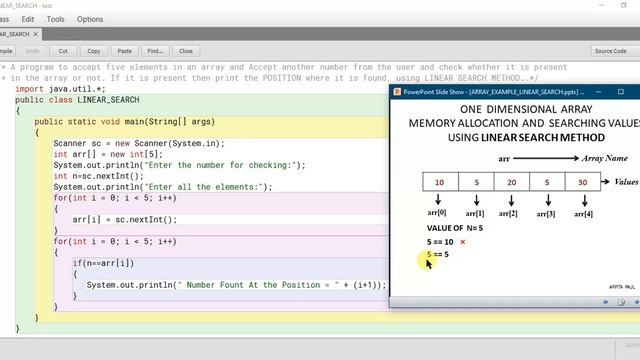Click the Cut toolbar button
Viewport: 640px width, 360px height.
coord(63,51)
